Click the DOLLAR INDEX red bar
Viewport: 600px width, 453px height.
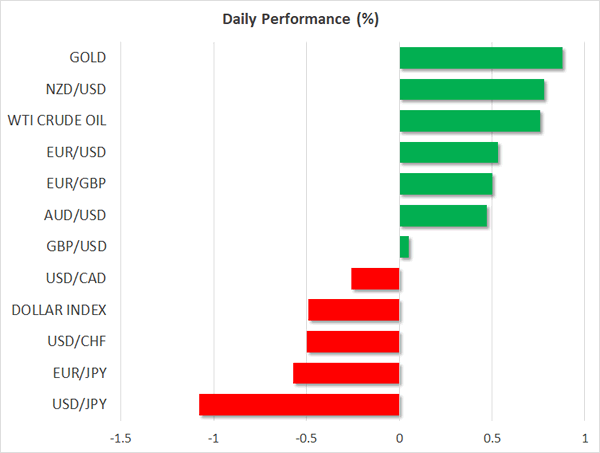354,310
